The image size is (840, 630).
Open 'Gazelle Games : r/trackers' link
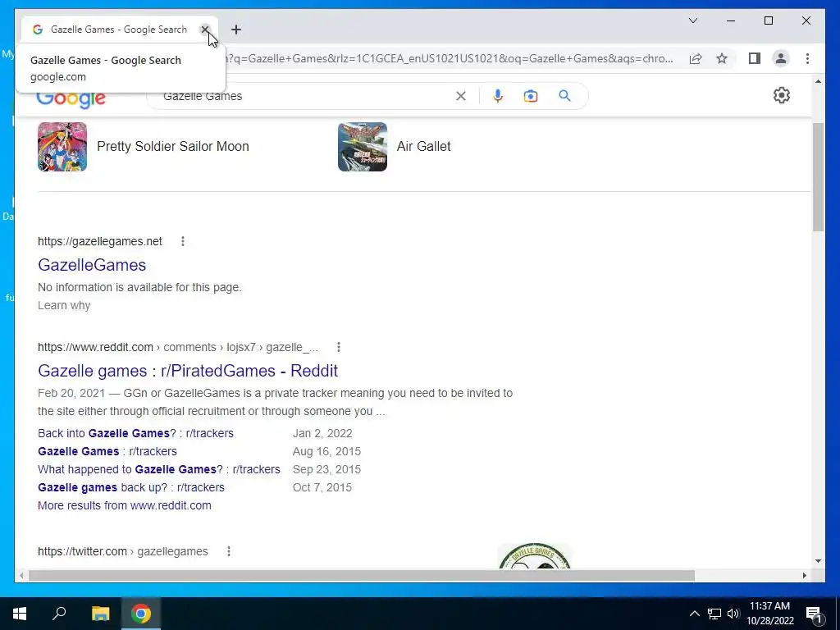tap(107, 451)
